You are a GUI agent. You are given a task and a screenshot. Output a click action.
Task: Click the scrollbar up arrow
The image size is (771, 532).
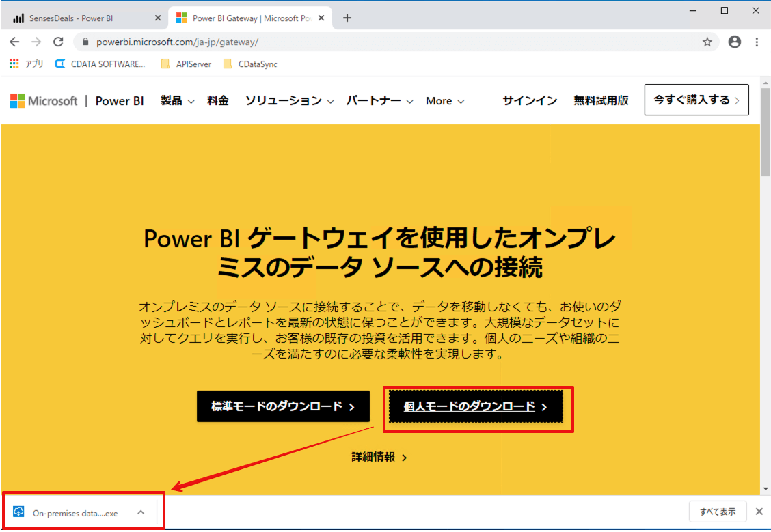tap(765, 82)
